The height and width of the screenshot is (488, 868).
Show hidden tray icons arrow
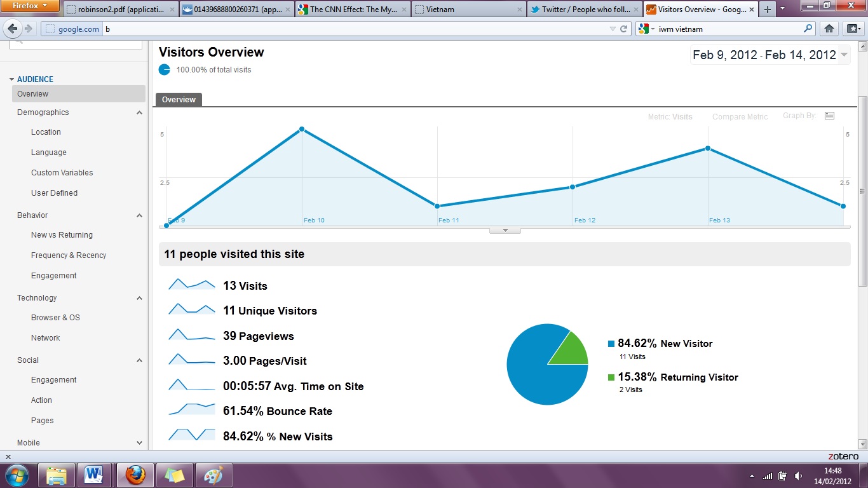(x=752, y=475)
